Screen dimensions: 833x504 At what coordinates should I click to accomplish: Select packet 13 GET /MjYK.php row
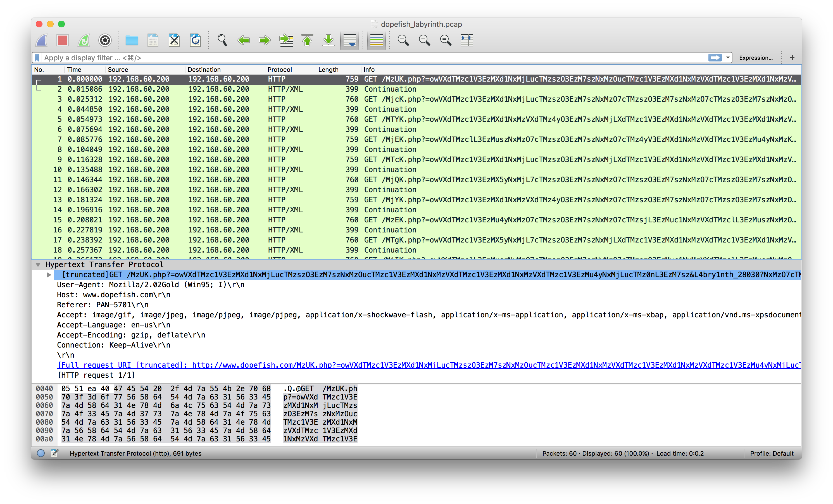pyautogui.click(x=416, y=199)
